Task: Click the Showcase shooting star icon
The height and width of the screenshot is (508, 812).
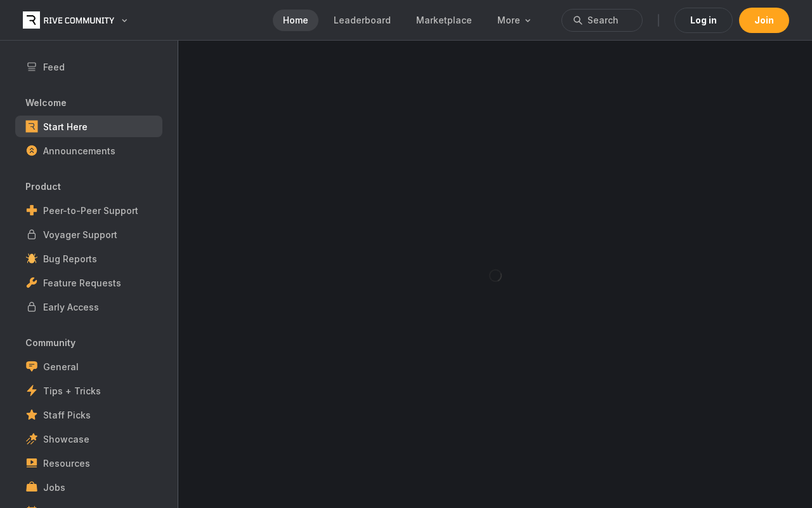Action: 32,439
